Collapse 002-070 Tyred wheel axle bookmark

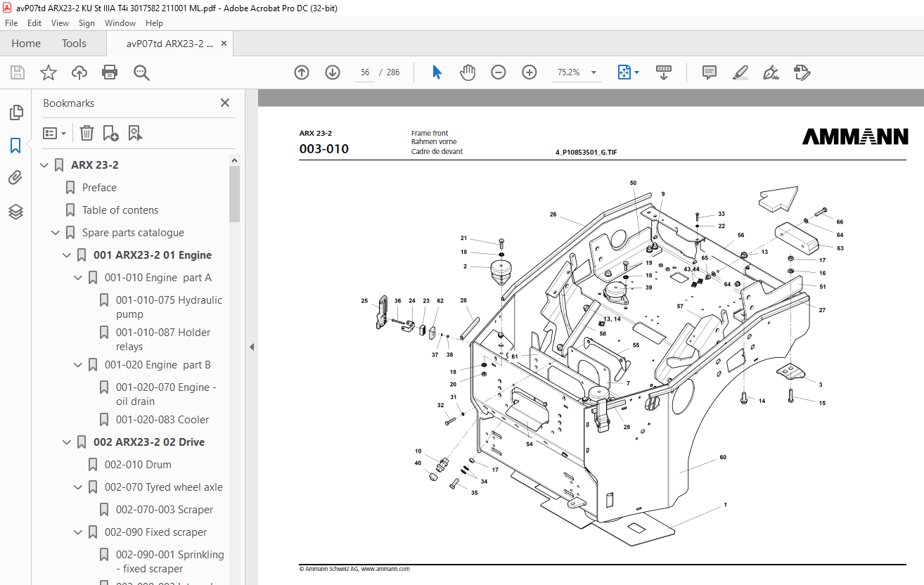pos(78,487)
